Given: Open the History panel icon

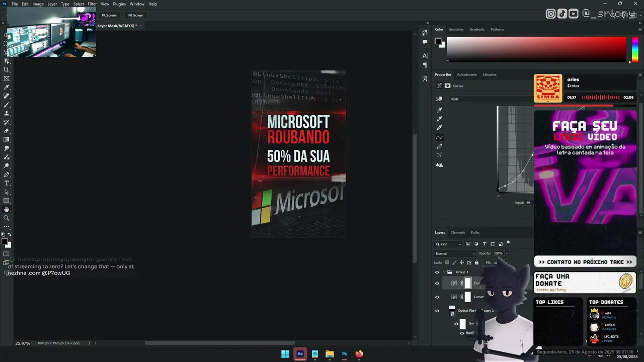Looking at the screenshot, I should coord(425,33).
